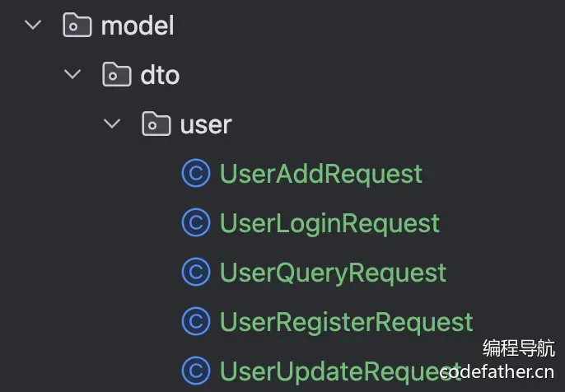This screenshot has width=565, height=392.
Task: Open the UserRegisterRequest class file
Action: pos(346,322)
